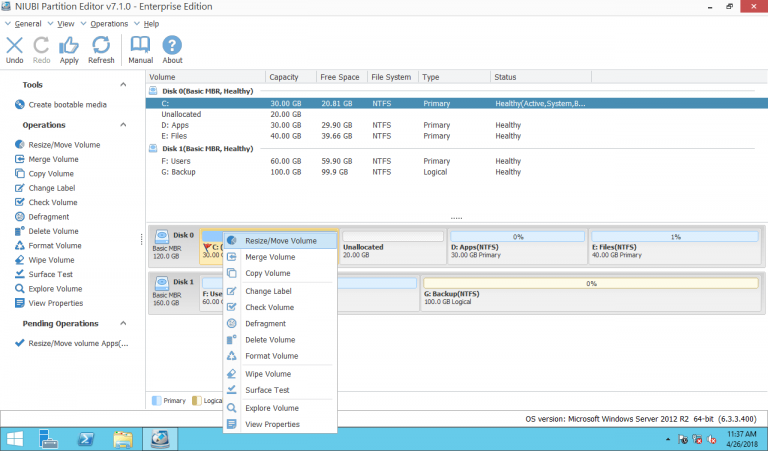Show hidden tray icons arrow
768x451 pixels.
point(668,439)
